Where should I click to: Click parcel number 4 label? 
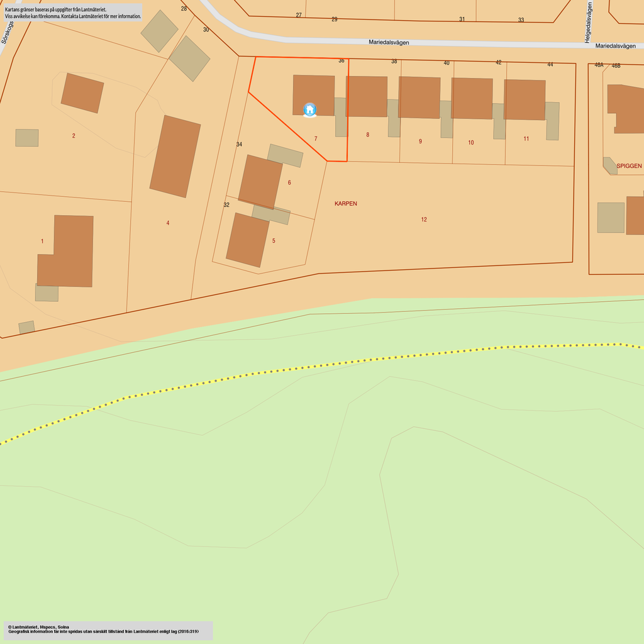point(168,223)
